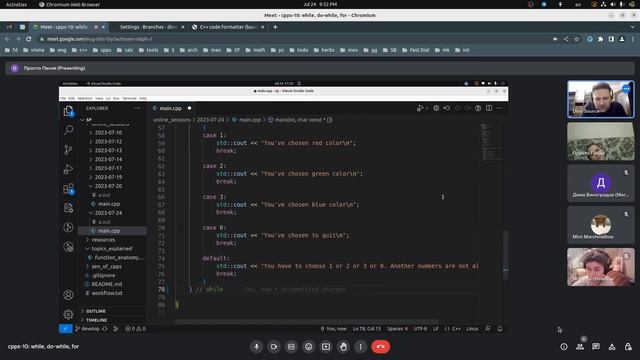Select the highlighted main.cpp in the 2023-07-24 folder
640x360 pixels.
[x=109, y=231]
